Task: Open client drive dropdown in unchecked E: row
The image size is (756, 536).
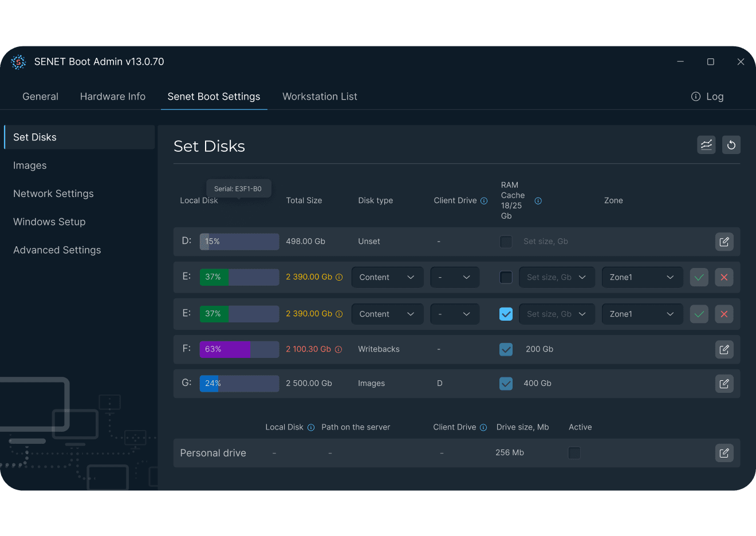Action: (455, 277)
